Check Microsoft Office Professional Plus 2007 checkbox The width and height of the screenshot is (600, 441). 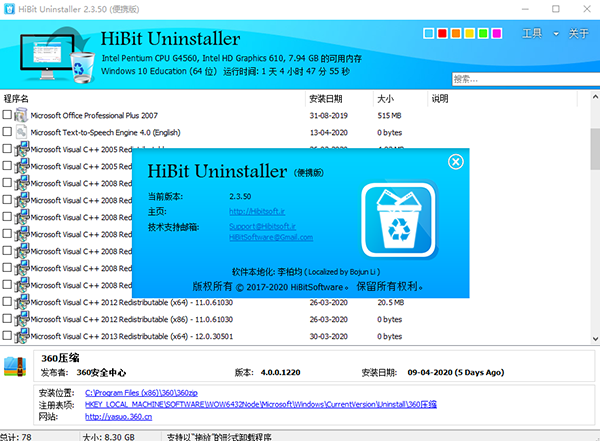click(7, 114)
